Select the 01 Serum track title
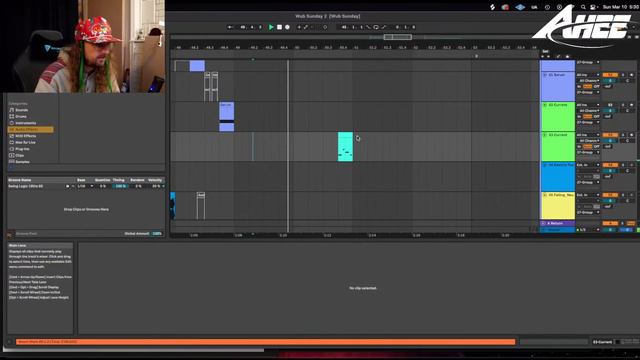 click(x=557, y=75)
